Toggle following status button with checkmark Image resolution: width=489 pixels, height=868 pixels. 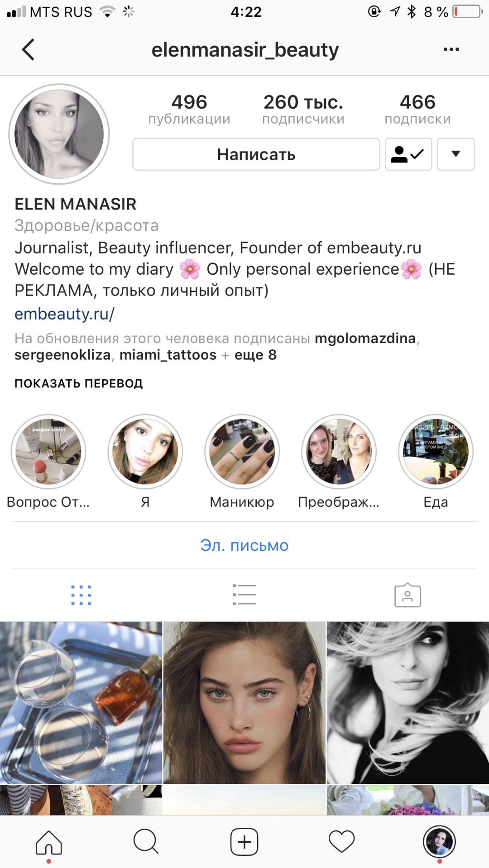tap(408, 154)
